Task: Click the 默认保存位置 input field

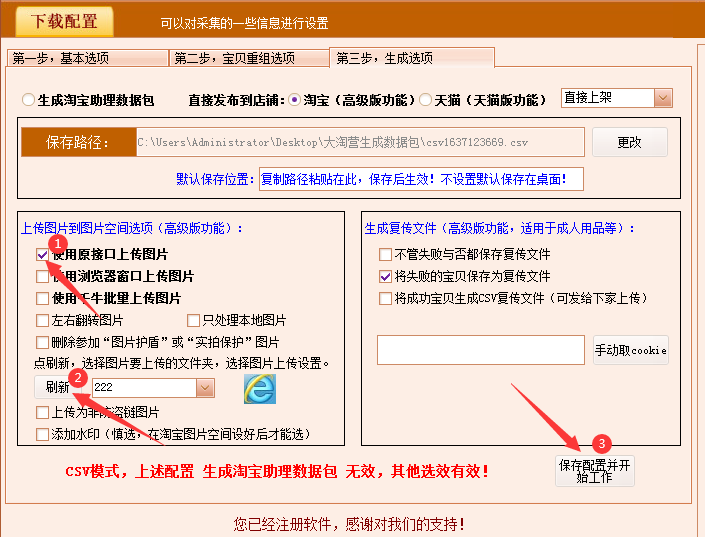Action: pyautogui.click(x=421, y=179)
